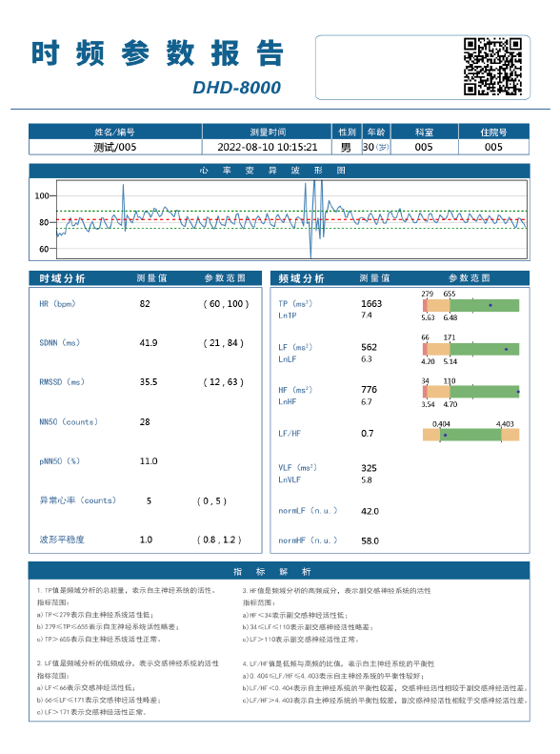
Task: Select the normLF value 42.0
Action: click(x=370, y=511)
